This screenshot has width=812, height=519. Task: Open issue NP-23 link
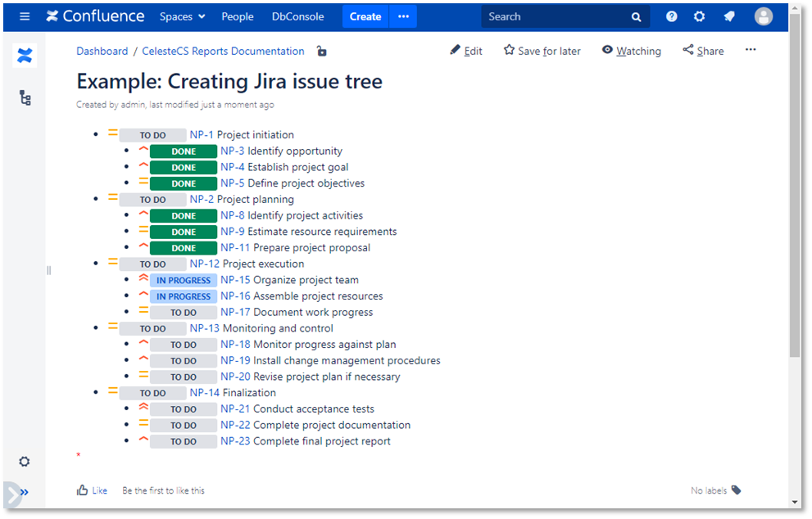point(235,441)
